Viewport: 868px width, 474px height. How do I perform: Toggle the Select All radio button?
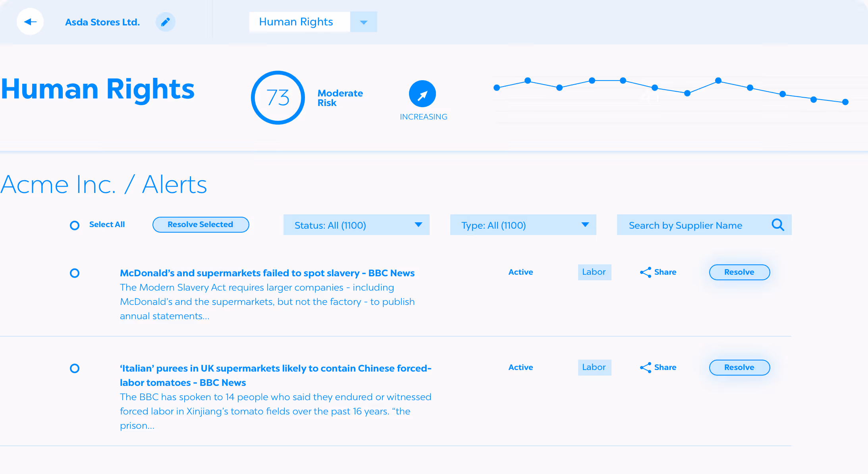tap(75, 225)
